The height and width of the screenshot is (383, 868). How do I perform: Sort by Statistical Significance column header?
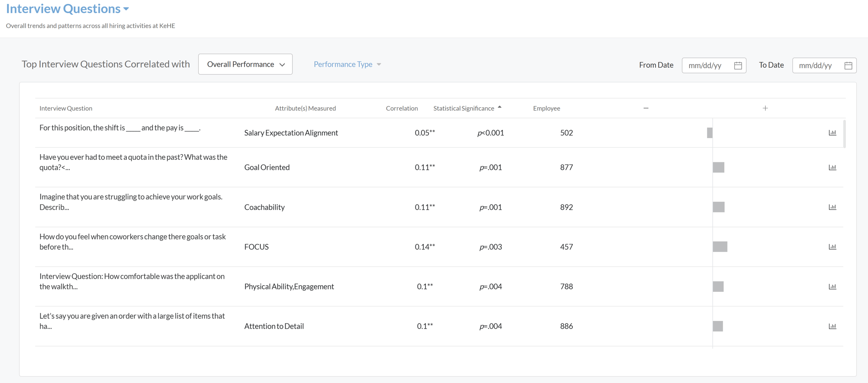pyautogui.click(x=464, y=108)
